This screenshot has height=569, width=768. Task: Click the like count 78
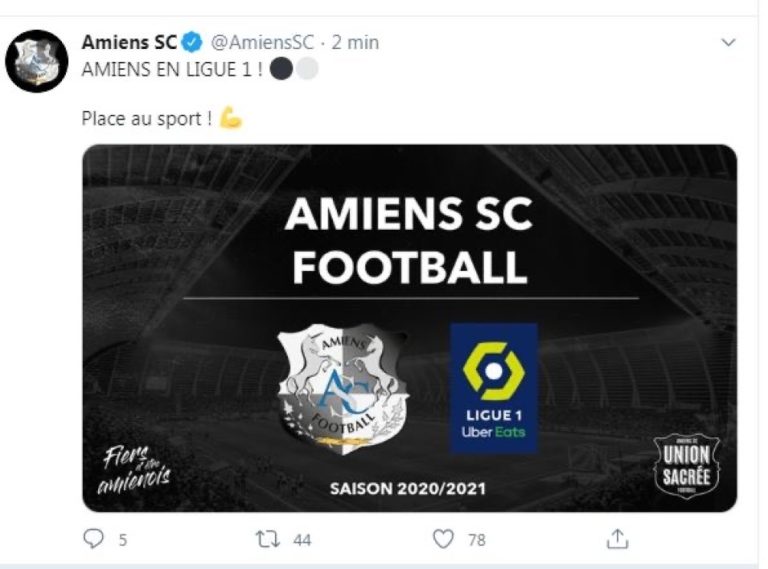pos(477,540)
